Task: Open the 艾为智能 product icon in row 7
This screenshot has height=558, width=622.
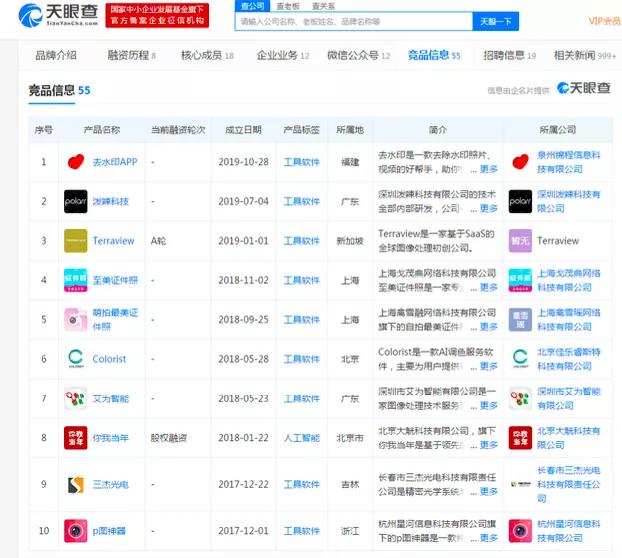Action: pos(76,398)
